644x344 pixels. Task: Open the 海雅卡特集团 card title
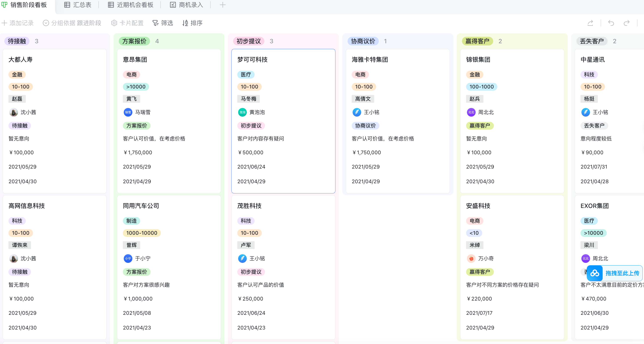369,60
